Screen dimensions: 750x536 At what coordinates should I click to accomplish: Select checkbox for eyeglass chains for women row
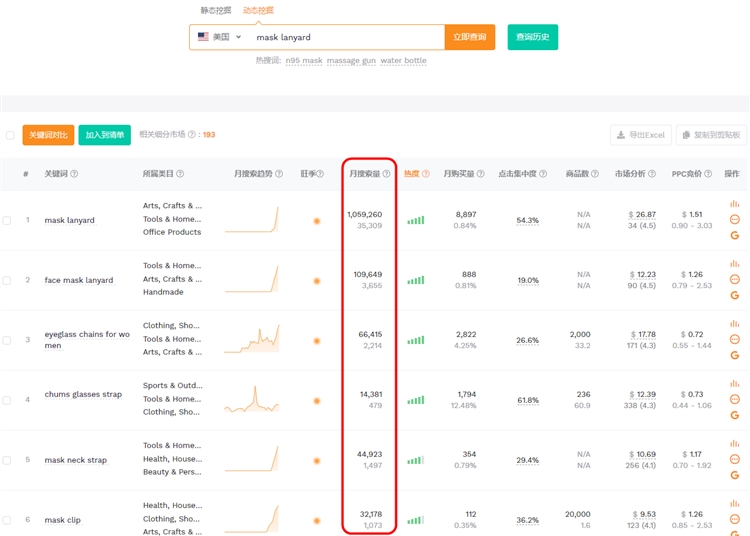[x=8, y=340]
